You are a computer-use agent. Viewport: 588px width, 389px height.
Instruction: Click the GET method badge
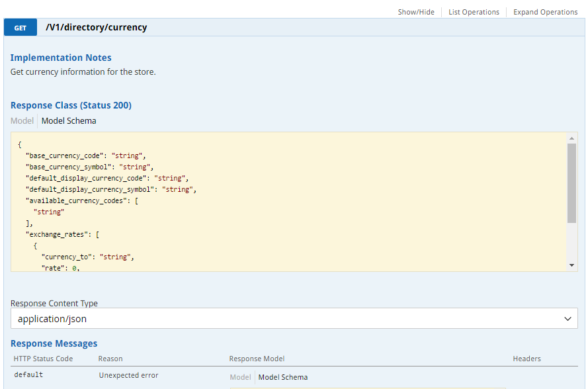point(21,27)
